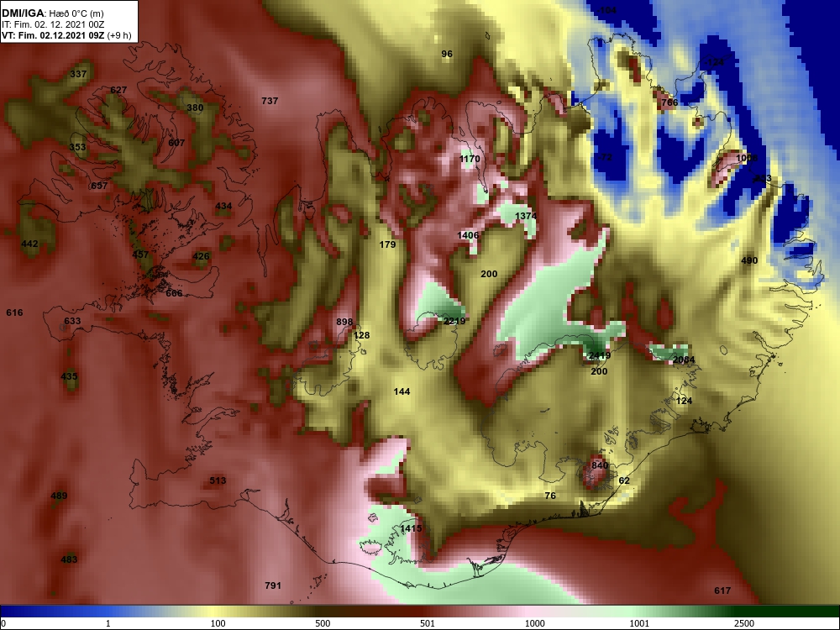
Task: Click the map value '898'
Action: point(344,322)
